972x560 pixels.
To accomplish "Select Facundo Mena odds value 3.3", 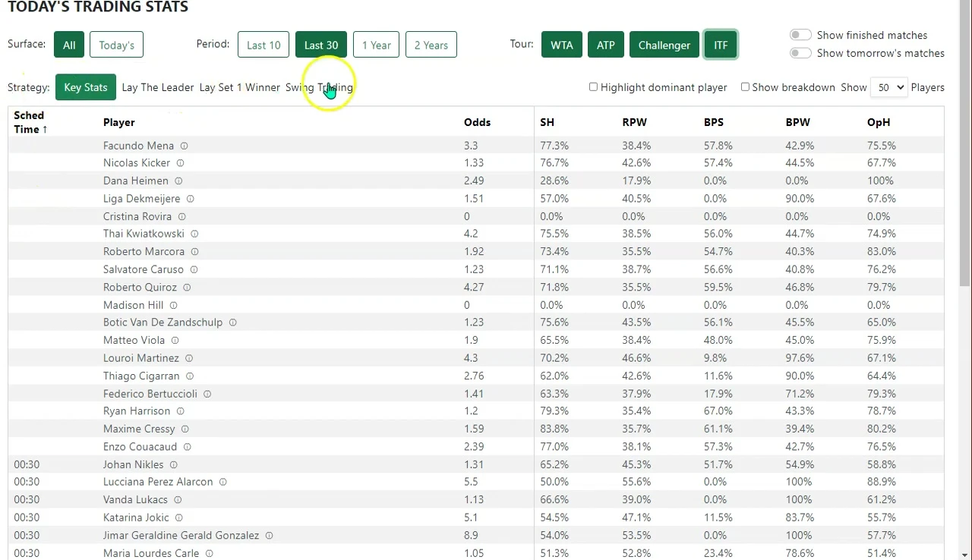I will pyautogui.click(x=471, y=146).
